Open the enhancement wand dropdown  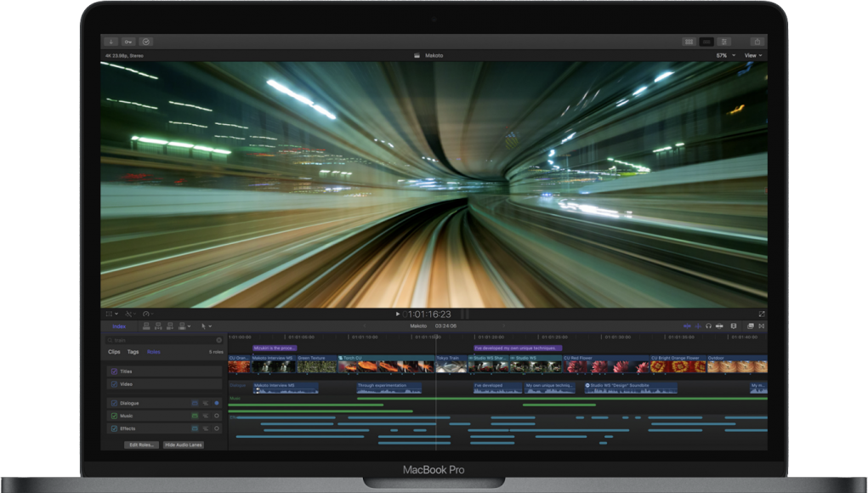coord(131,314)
